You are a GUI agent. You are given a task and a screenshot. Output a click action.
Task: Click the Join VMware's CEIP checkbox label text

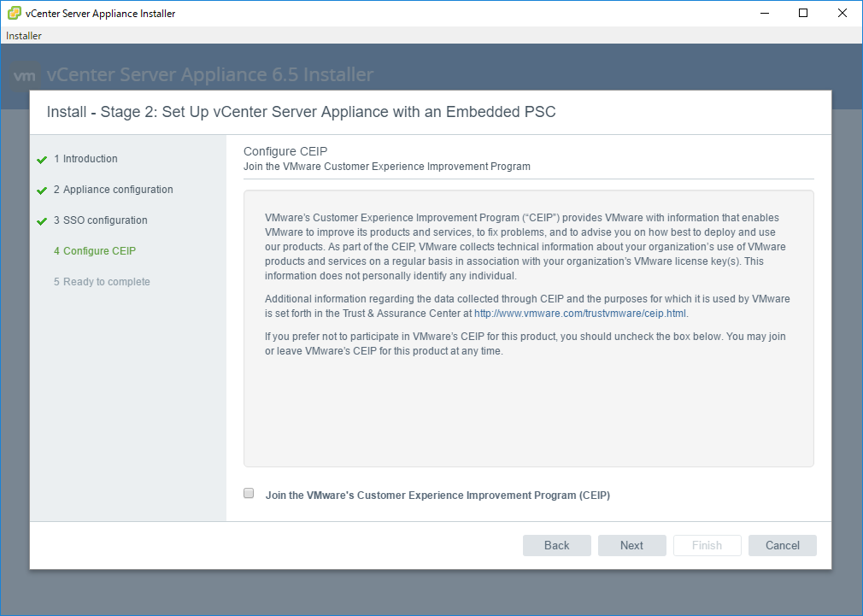pos(437,495)
